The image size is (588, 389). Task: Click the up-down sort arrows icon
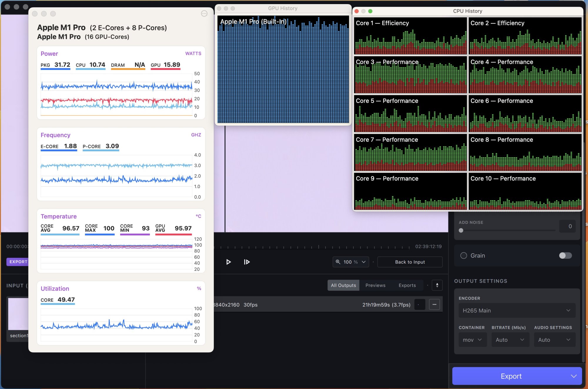(437, 285)
